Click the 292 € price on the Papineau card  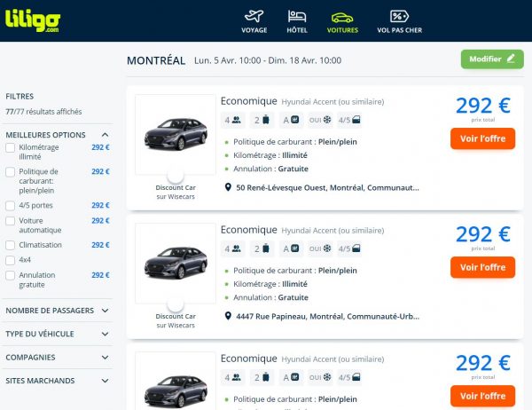coord(483,234)
